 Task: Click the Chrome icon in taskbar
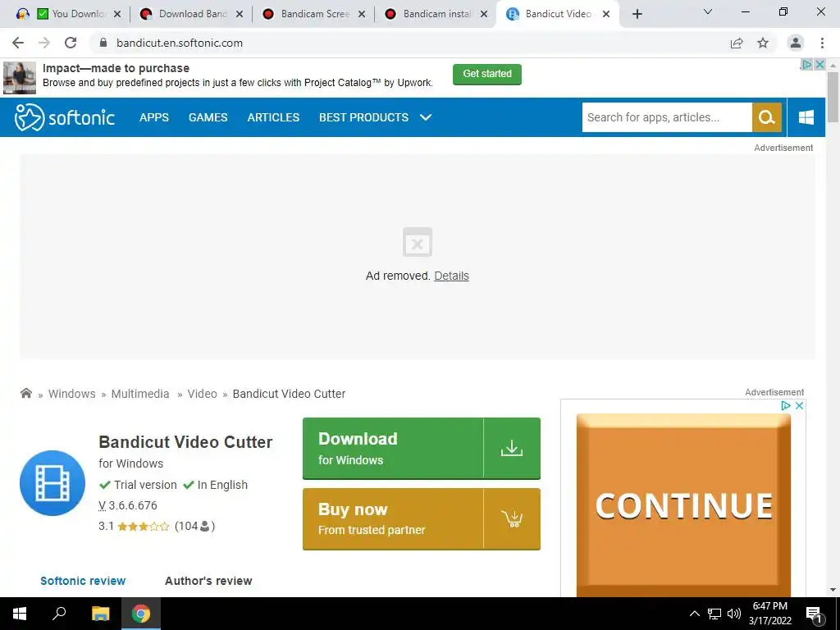coord(141,614)
